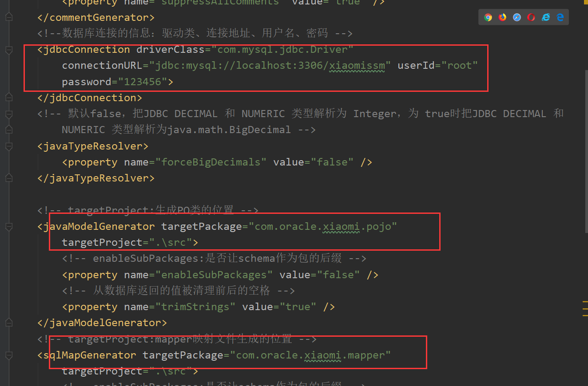Click the comment 从数据库返回的值被清理前后的空格
The width and height of the screenshot is (588, 386).
point(178,291)
